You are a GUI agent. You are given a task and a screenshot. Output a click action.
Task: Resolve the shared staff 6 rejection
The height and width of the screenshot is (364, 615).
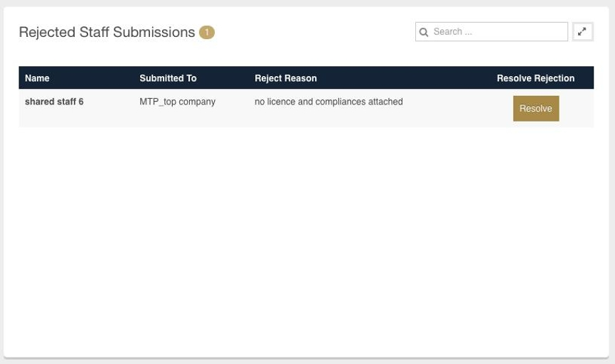coord(536,109)
